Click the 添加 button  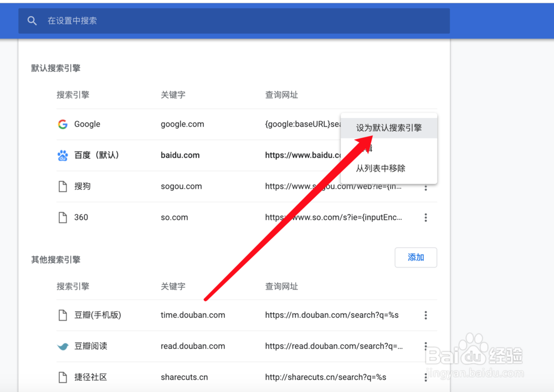[x=416, y=257]
